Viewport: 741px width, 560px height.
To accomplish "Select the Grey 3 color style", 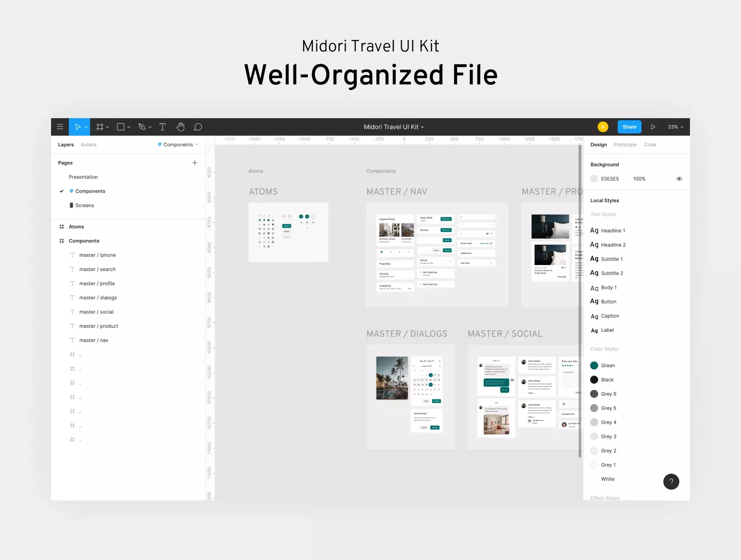I will [603, 436].
